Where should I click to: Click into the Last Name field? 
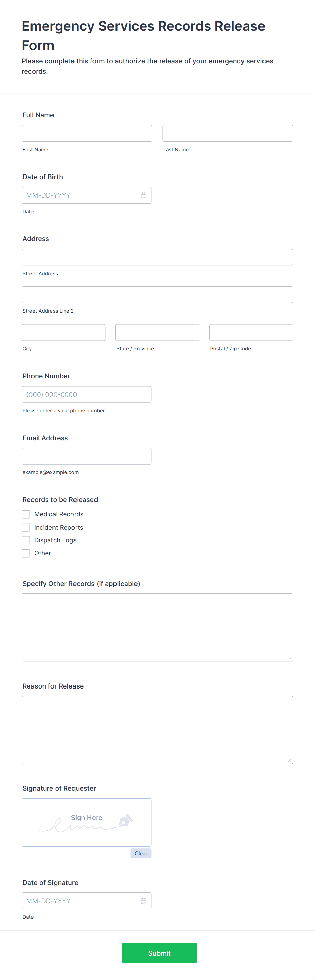[x=228, y=134]
